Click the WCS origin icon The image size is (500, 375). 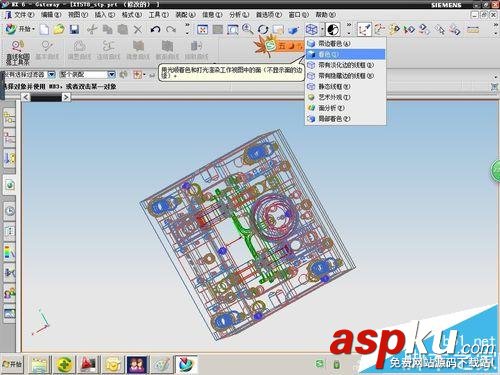pyautogui.click(x=379, y=29)
